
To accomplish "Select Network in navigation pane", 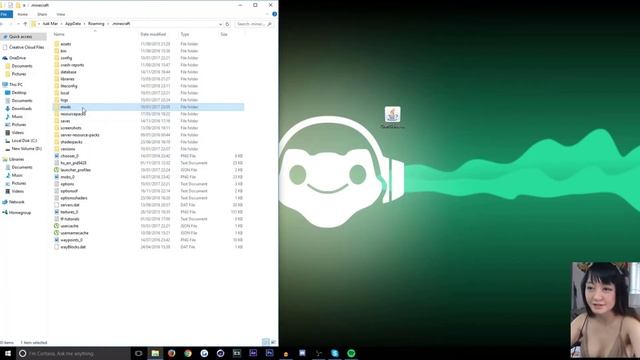I will [17, 202].
